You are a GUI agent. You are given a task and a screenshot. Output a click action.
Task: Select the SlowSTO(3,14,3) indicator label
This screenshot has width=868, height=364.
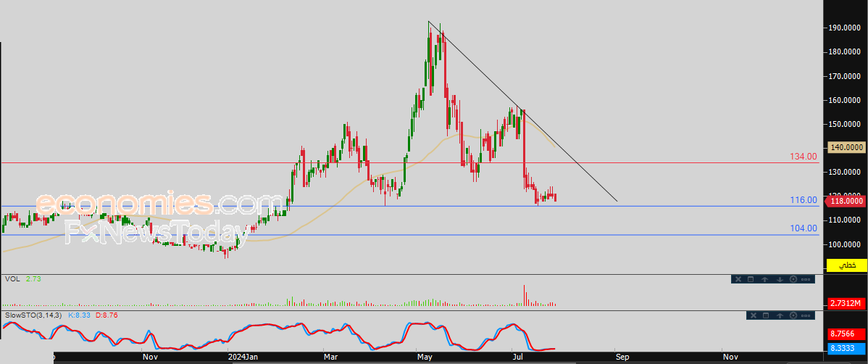(35, 315)
